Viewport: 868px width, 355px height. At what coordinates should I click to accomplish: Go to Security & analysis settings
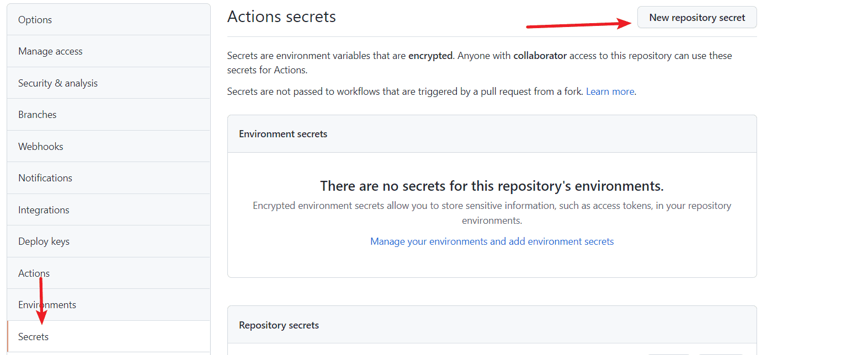(58, 83)
